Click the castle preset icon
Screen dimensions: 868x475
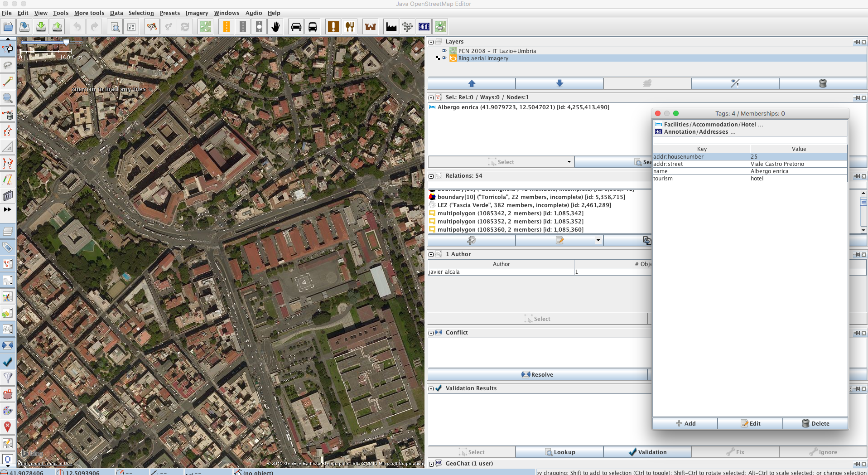coord(371,27)
